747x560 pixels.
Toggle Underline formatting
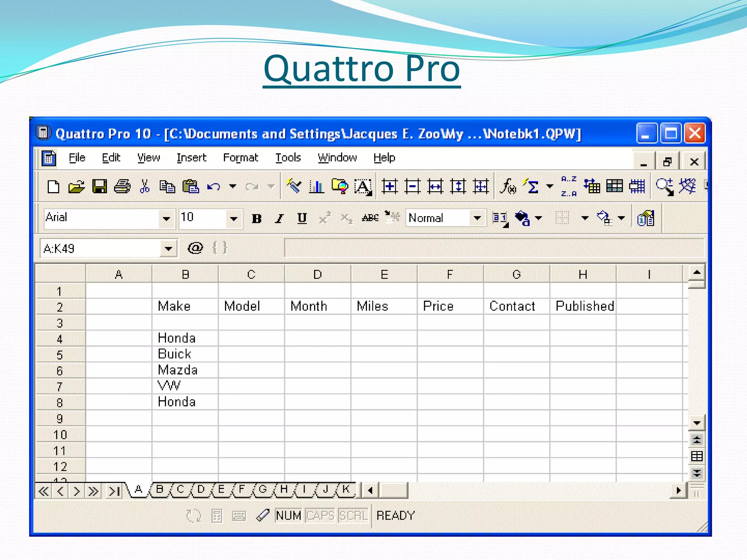302,218
